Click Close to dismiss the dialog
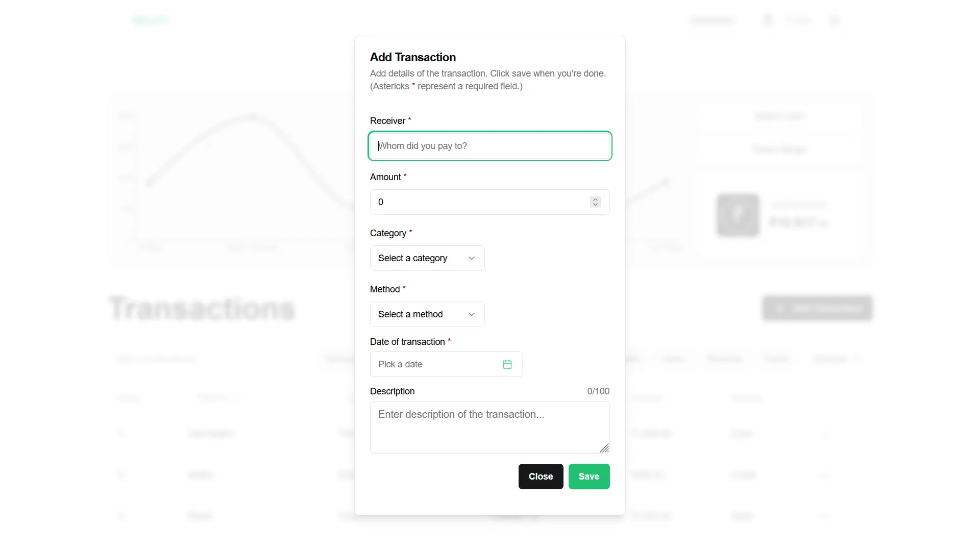 click(541, 476)
